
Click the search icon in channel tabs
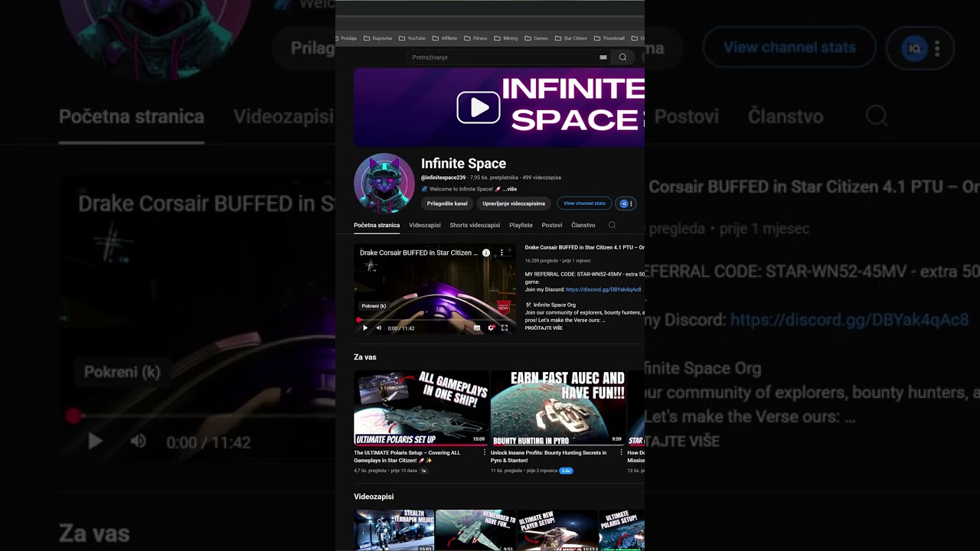(x=612, y=225)
